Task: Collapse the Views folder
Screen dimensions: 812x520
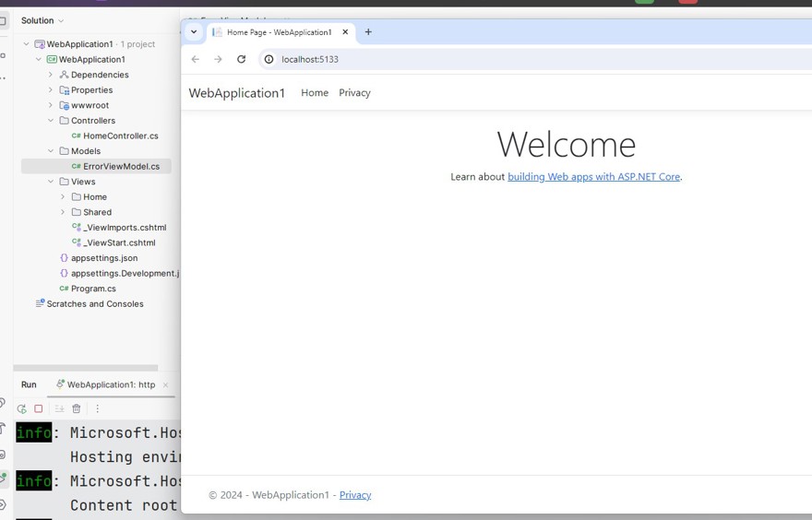Action: [x=51, y=182]
